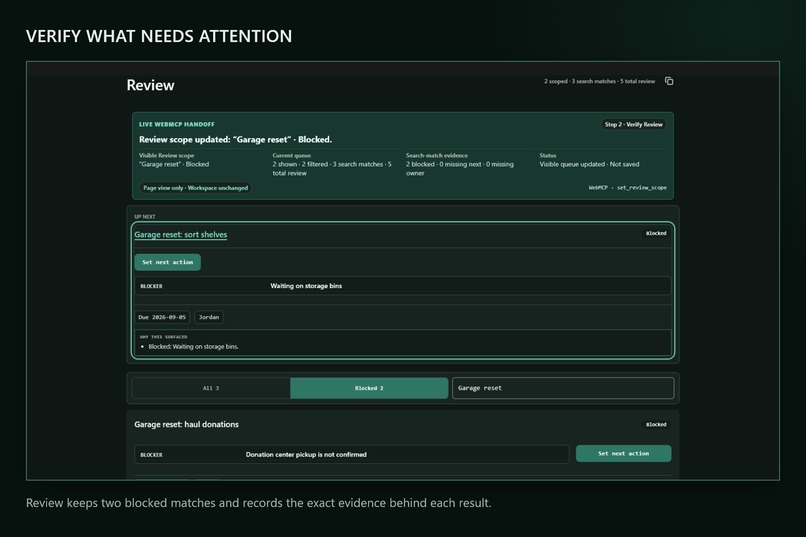Open the "Garage reset: sort shelves" link
The width and height of the screenshot is (806, 537).
[180, 234]
